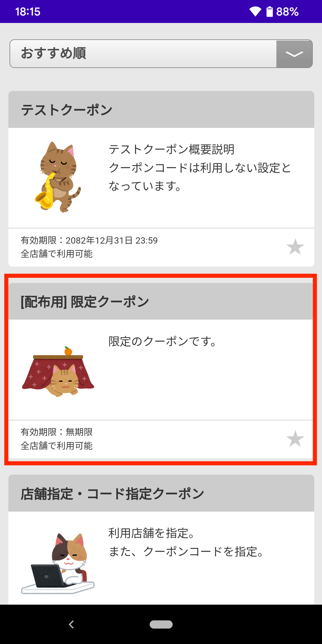Tap the Android back arrow

pyautogui.click(x=71, y=624)
